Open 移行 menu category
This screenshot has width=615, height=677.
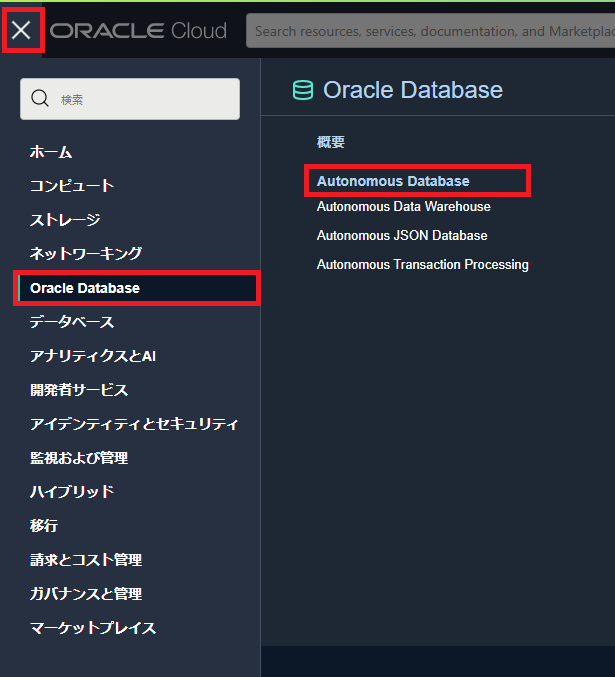tap(44, 525)
